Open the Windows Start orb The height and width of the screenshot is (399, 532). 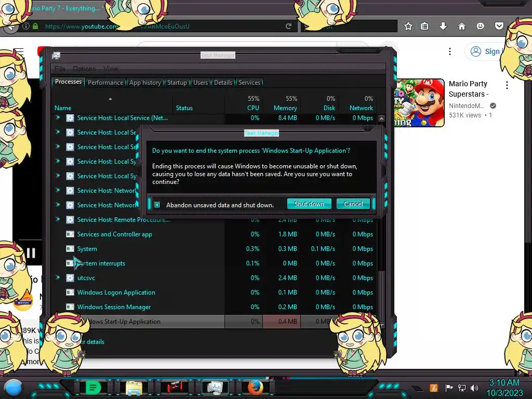pos(14,388)
